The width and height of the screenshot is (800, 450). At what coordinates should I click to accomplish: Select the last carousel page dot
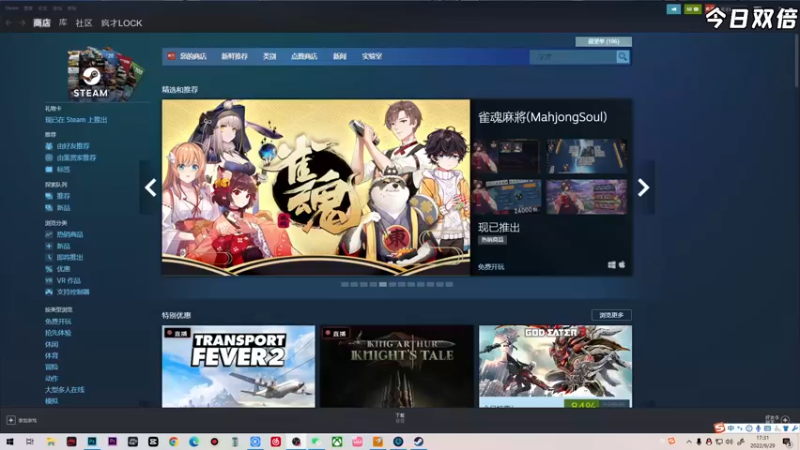point(449,285)
